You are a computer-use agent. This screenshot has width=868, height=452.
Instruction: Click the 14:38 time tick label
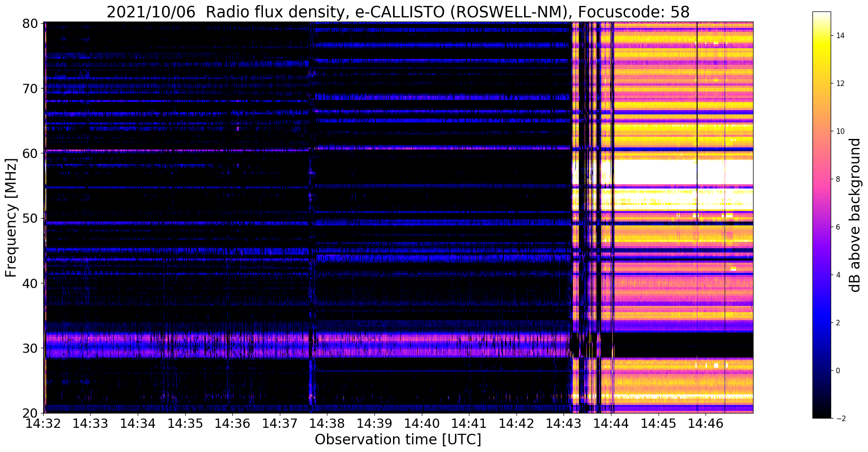[x=327, y=423]
